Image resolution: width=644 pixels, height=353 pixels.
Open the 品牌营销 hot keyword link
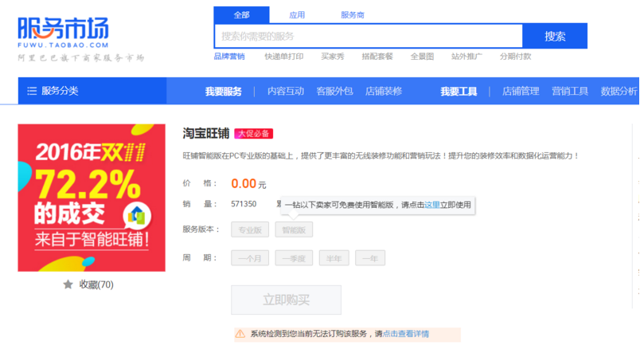pyautogui.click(x=229, y=57)
